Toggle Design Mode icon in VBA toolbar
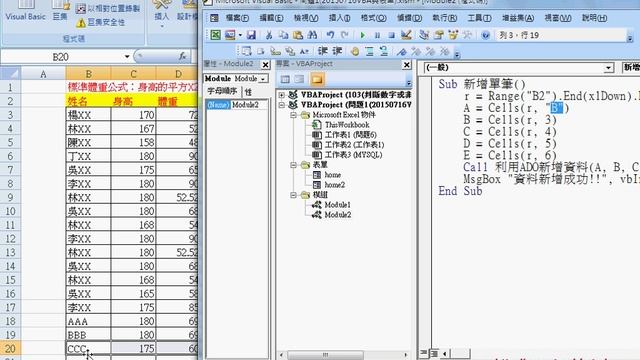The height and width of the screenshot is (360, 640). click(406, 35)
